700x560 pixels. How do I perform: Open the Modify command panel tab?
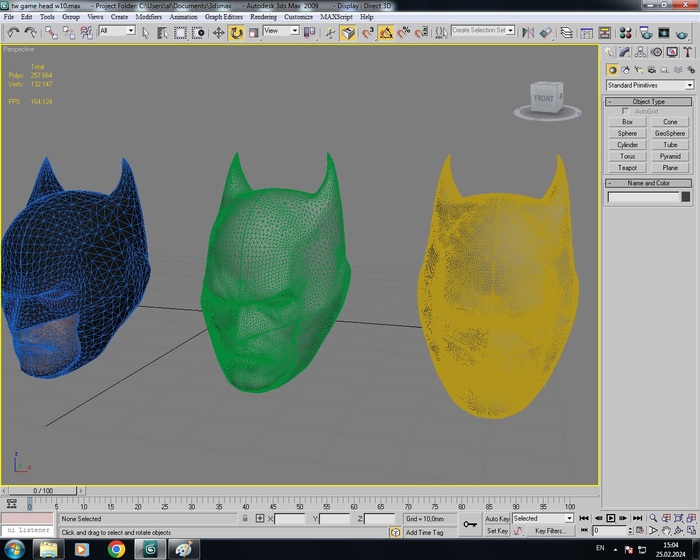tap(624, 51)
